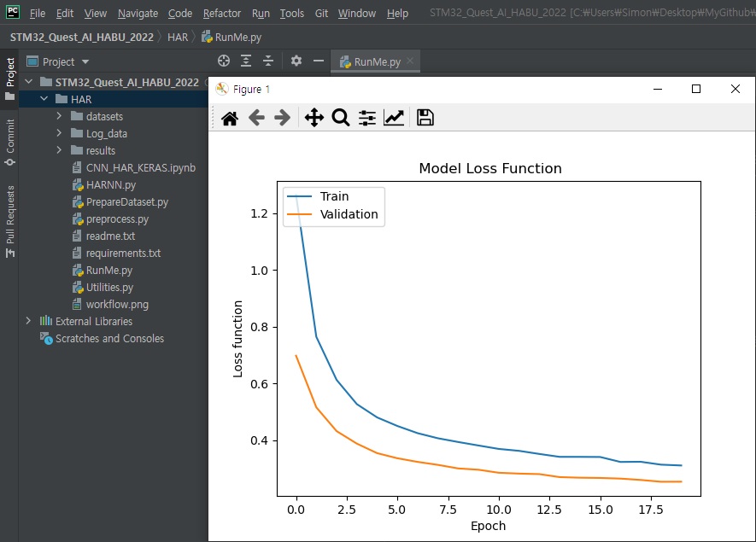
Task: Close the Figure 1 window
Action: pos(735,89)
